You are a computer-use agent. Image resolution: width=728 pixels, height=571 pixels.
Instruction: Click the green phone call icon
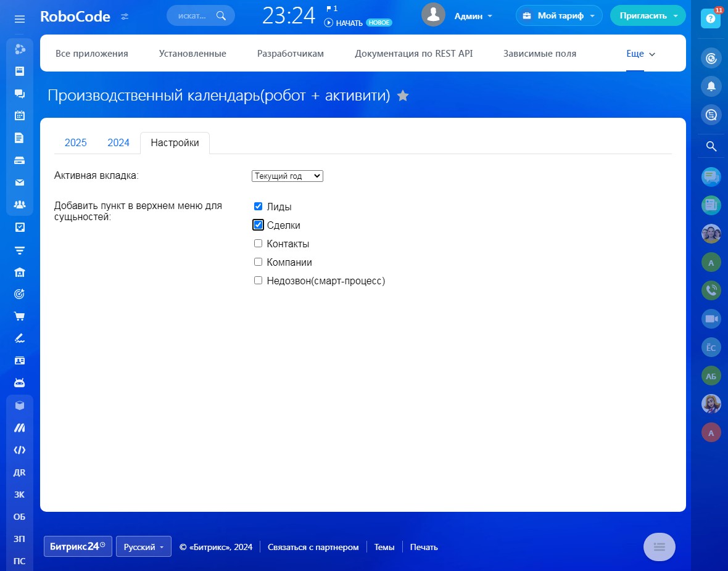711,290
